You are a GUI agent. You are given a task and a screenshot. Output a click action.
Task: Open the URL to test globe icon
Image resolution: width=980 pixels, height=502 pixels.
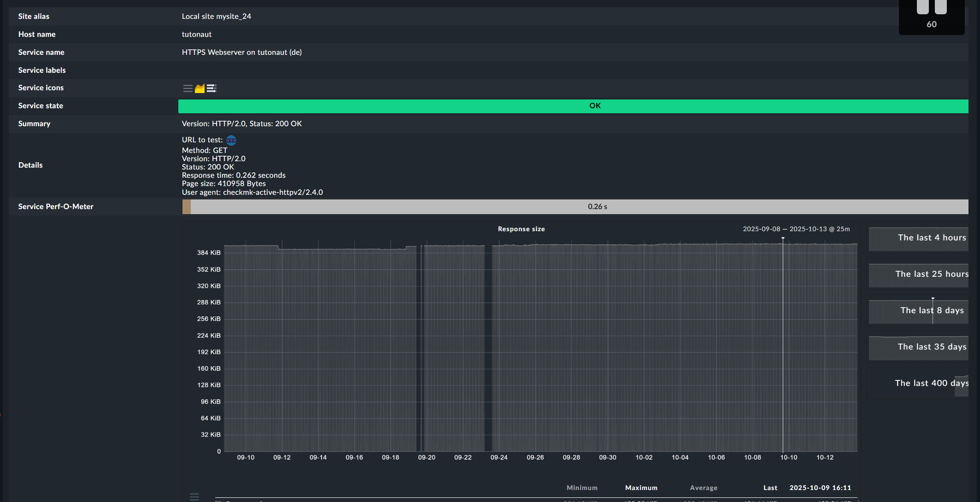pos(231,140)
